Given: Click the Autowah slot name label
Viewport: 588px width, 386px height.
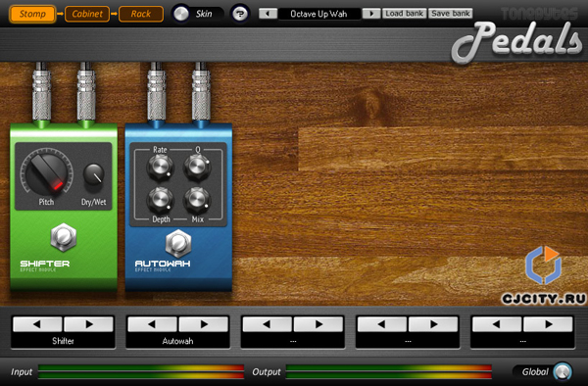Looking at the screenshot, I should pyautogui.click(x=177, y=341).
